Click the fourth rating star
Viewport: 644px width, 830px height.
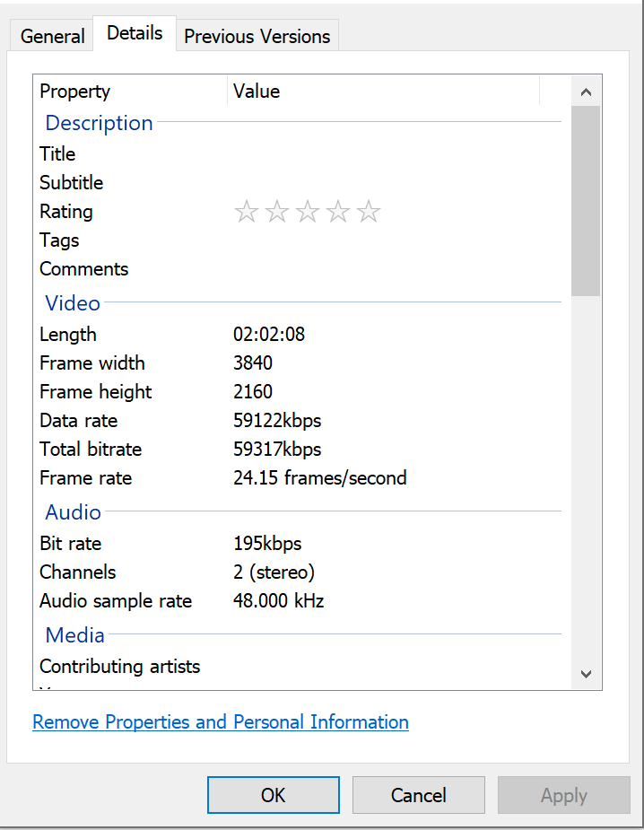[x=338, y=212]
